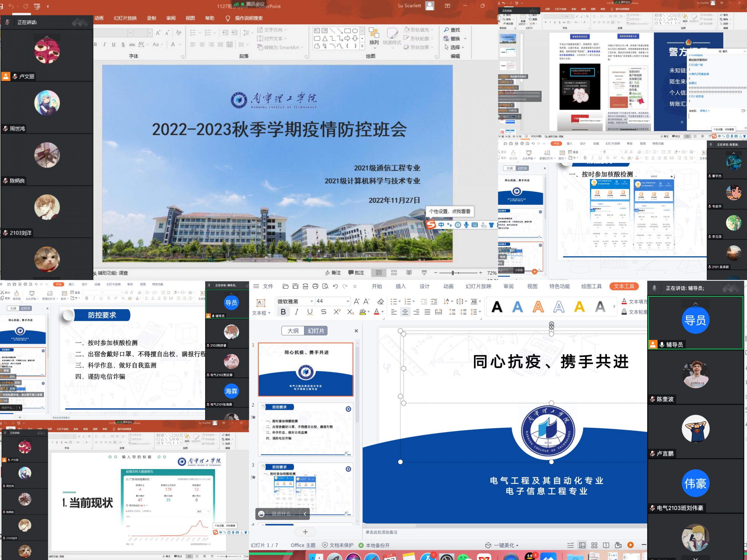
Task: Toggle strikethrough S in the 文本工具 ribbon
Action: [x=323, y=312]
